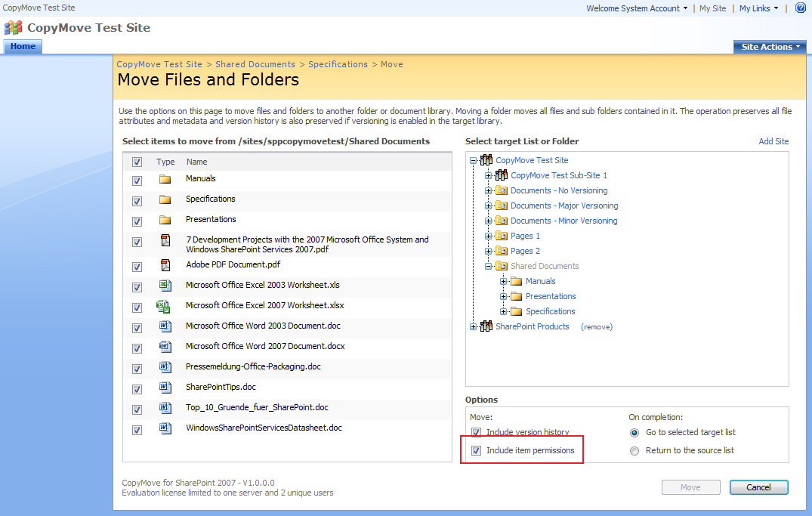Click the WindowsSharePointServicesDatasheet.doc file icon
812x516 pixels.
coord(165,428)
